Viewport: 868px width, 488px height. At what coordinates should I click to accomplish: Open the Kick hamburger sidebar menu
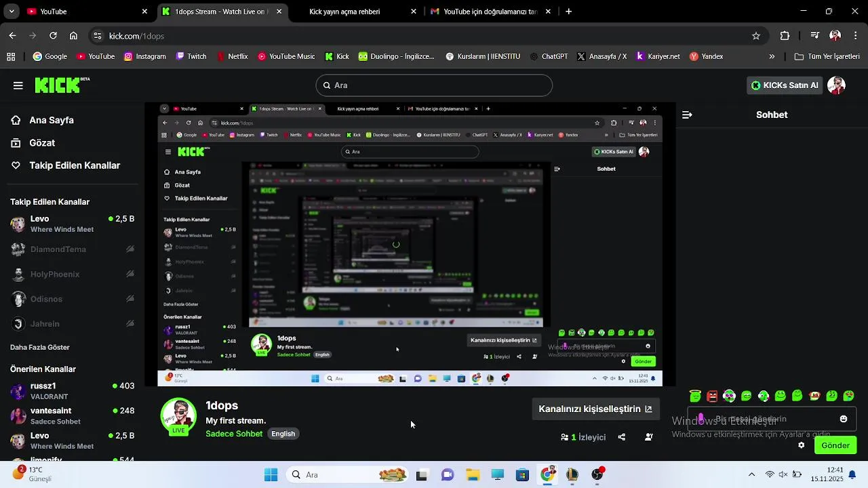click(x=18, y=85)
